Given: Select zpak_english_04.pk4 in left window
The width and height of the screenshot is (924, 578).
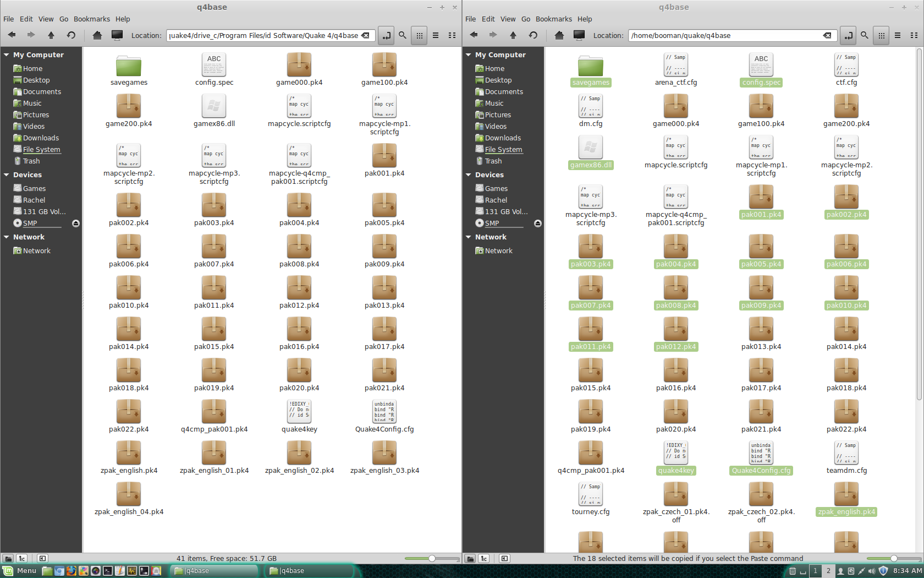Looking at the screenshot, I should pyautogui.click(x=129, y=498).
